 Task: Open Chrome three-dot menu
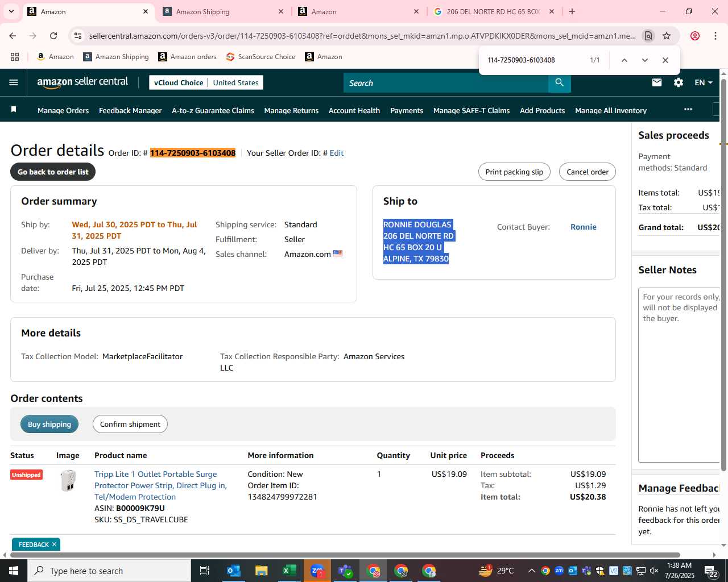pyautogui.click(x=715, y=36)
